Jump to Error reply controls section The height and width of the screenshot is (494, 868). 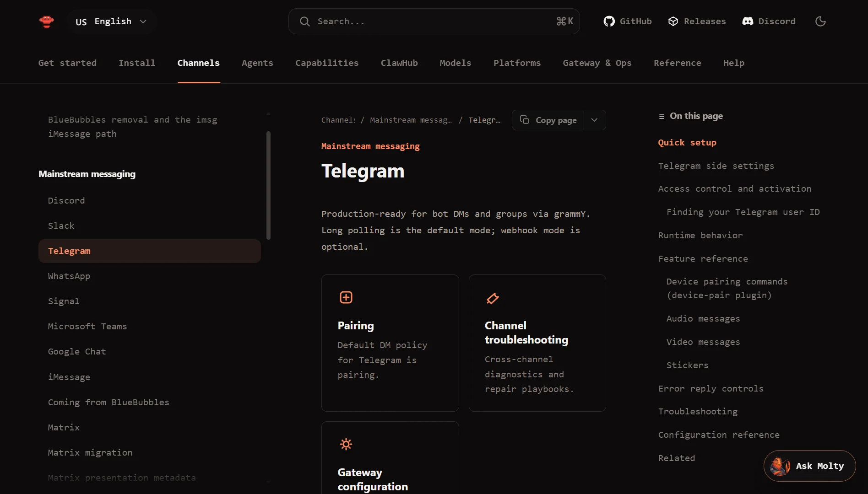711,389
